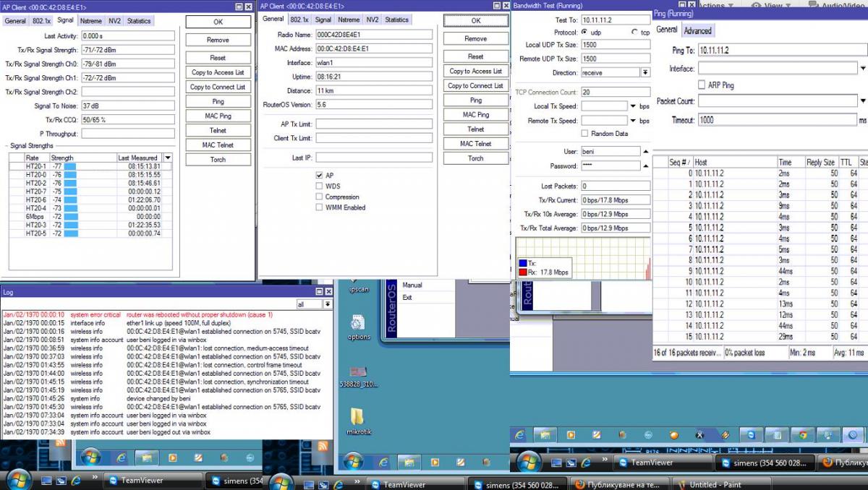Expand the Signal Strengths table column dropdown

168,158
